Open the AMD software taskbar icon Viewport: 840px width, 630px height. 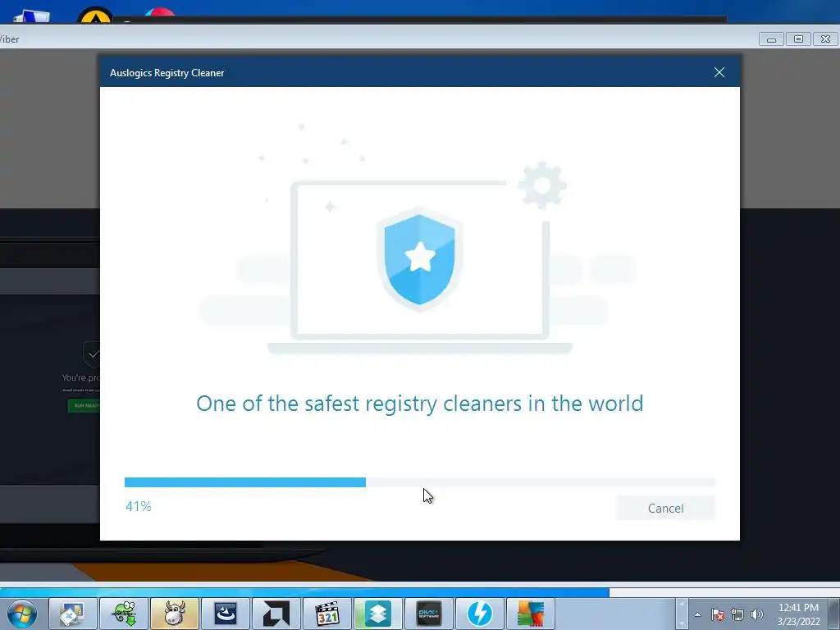point(276,614)
